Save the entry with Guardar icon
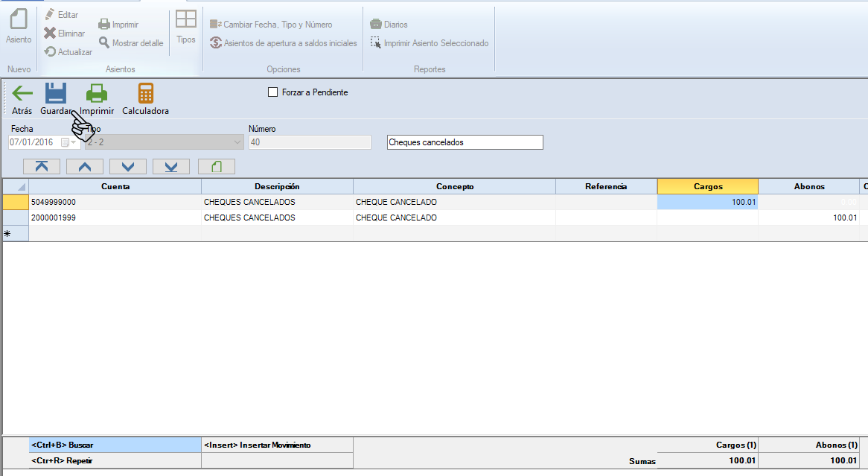868x476 pixels. click(56, 94)
